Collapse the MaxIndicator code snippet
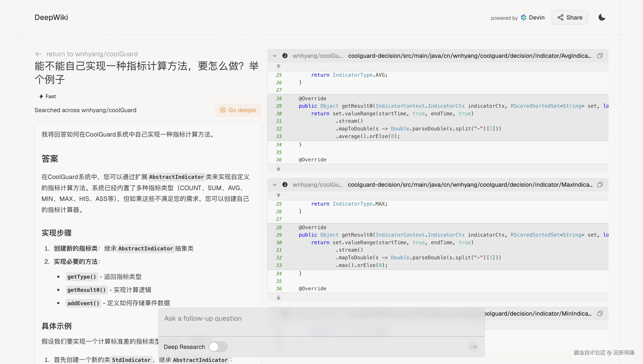Screen dimensions: 643x364 tap(275, 185)
